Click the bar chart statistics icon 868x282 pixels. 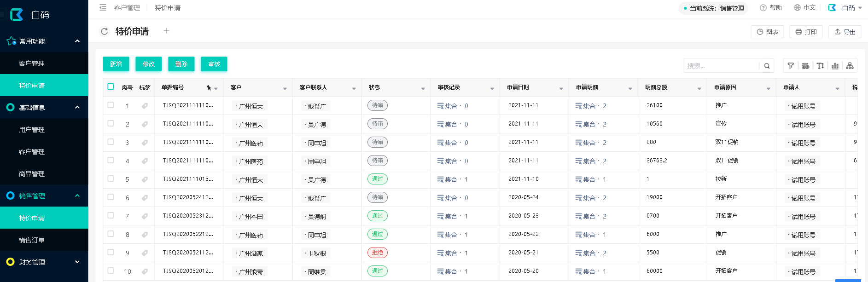tap(835, 66)
